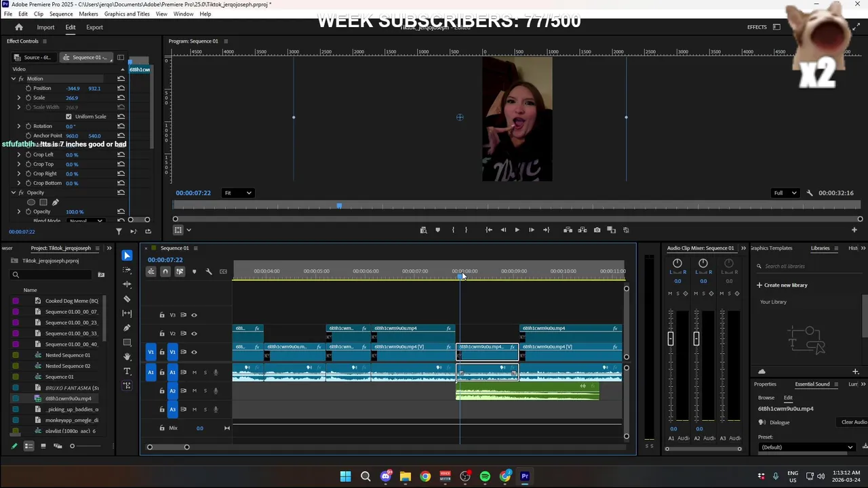Collapse the Motion effect section
The image size is (868, 488).
[x=13, y=79]
